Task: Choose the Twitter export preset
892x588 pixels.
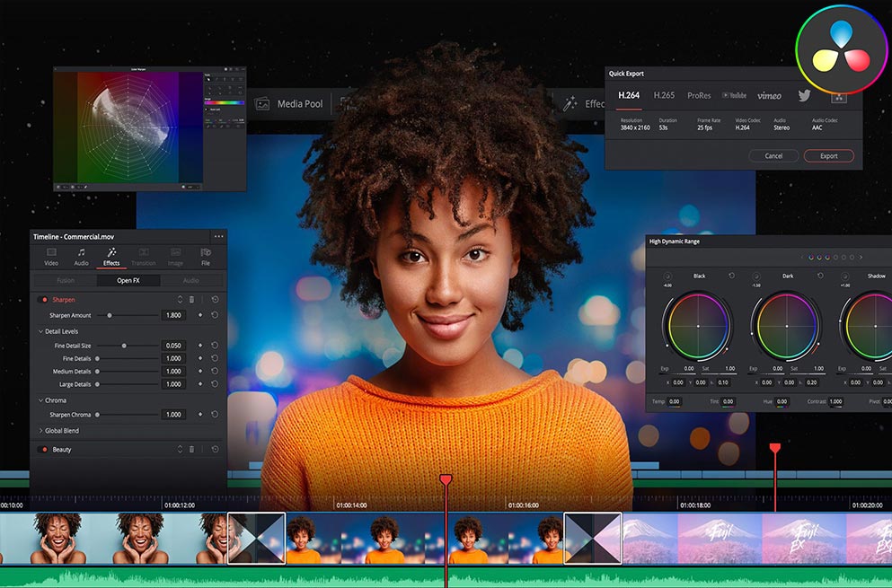Action: 804,95
